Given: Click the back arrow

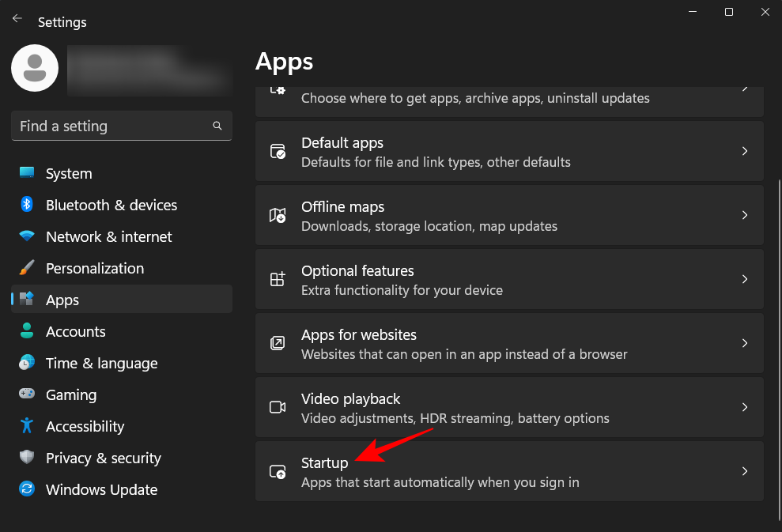Looking at the screenshot, I should point(17,17).
